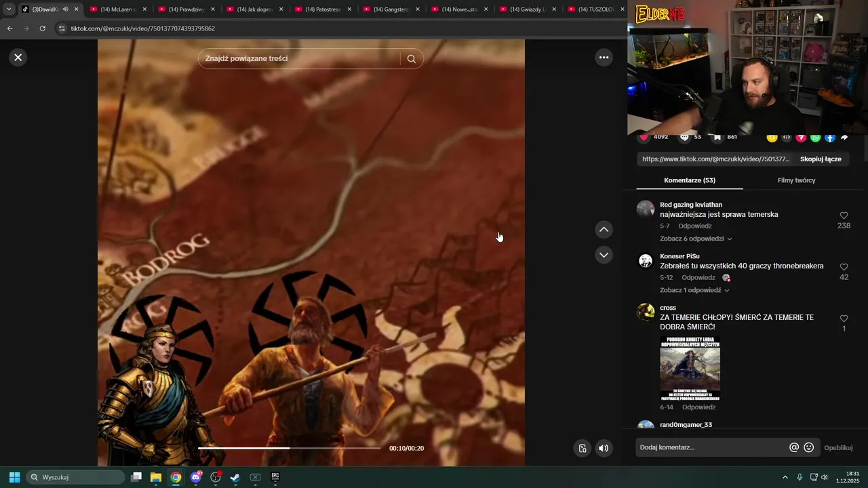Screen dimensions: 868x488
Task: Toggle the auto-scroll button near the volume
Action: tap(582, 448)
